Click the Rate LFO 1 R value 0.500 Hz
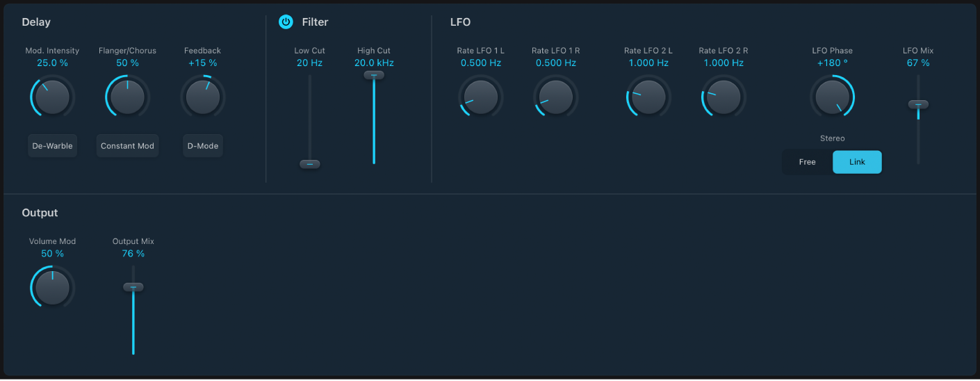 (555, 63)
